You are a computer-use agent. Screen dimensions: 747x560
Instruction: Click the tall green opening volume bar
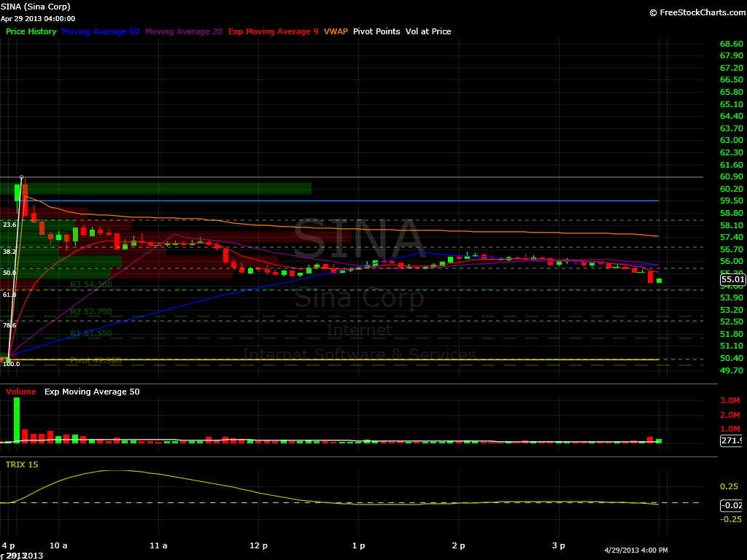coord(18,420)
